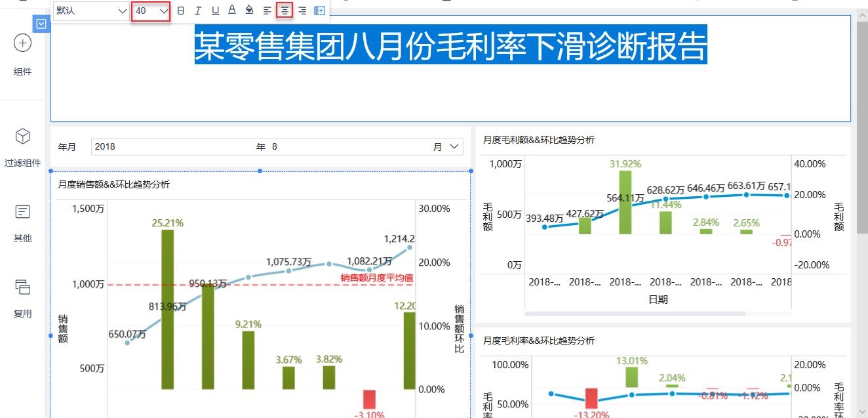
Task: Toggle bold formatting in text toolbar
Action: 181,10
